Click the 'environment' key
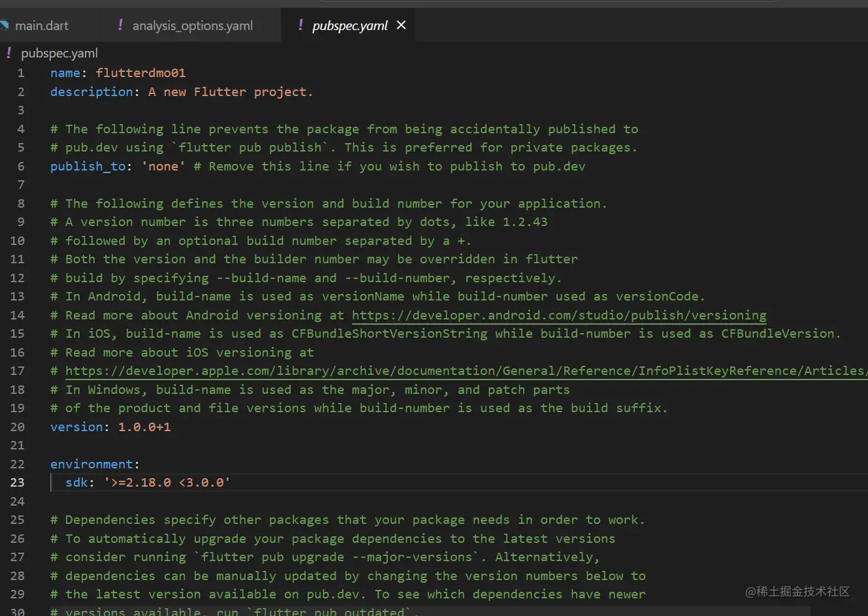 click(91, 464)
